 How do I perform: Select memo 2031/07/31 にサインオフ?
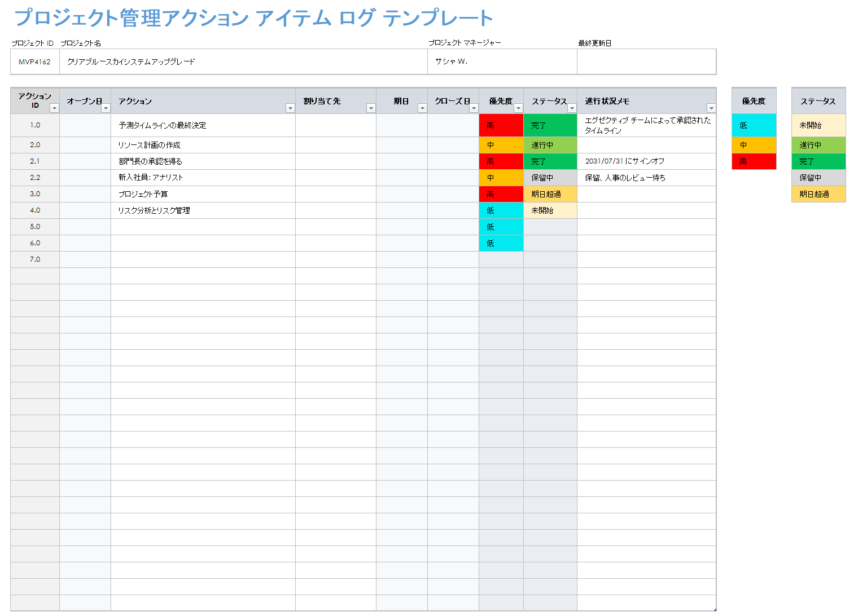tap(647, 161)
